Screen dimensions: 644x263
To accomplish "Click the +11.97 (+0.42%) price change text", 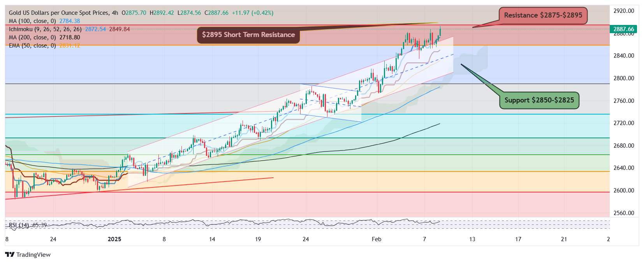I will coord(252,13).
